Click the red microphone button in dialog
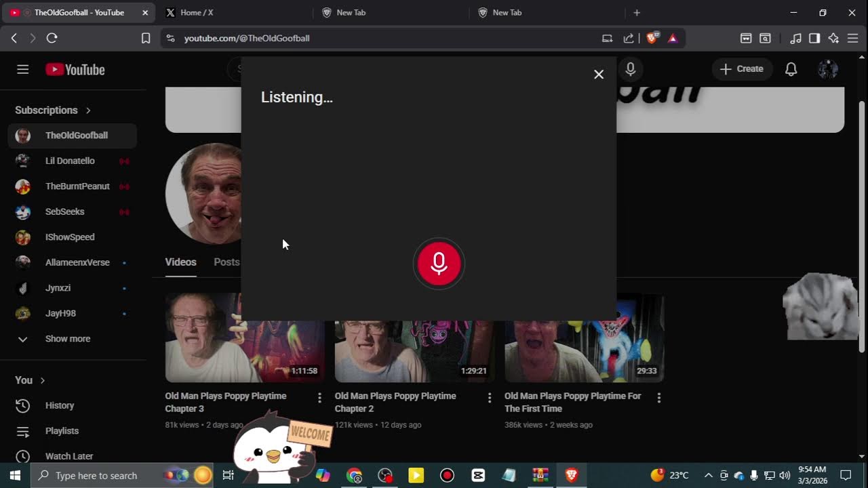Viewport: 868px width, 488px height. (439, 264)
